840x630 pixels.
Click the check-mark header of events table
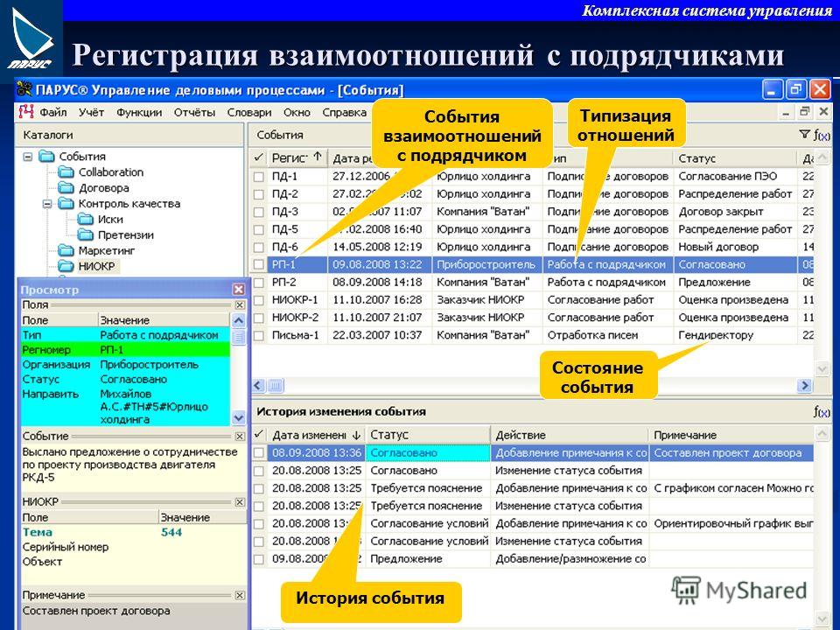(259, 158)
